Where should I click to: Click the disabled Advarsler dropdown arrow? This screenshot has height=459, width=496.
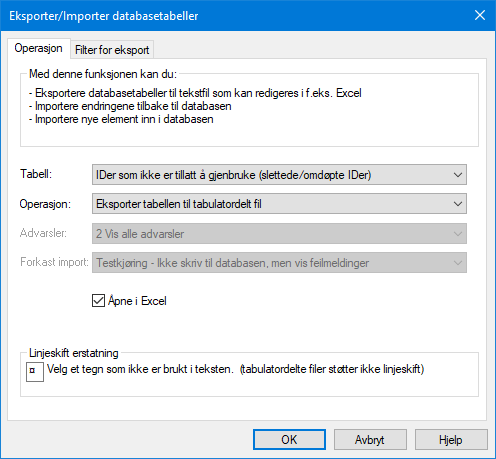click(x=458, y=233)
